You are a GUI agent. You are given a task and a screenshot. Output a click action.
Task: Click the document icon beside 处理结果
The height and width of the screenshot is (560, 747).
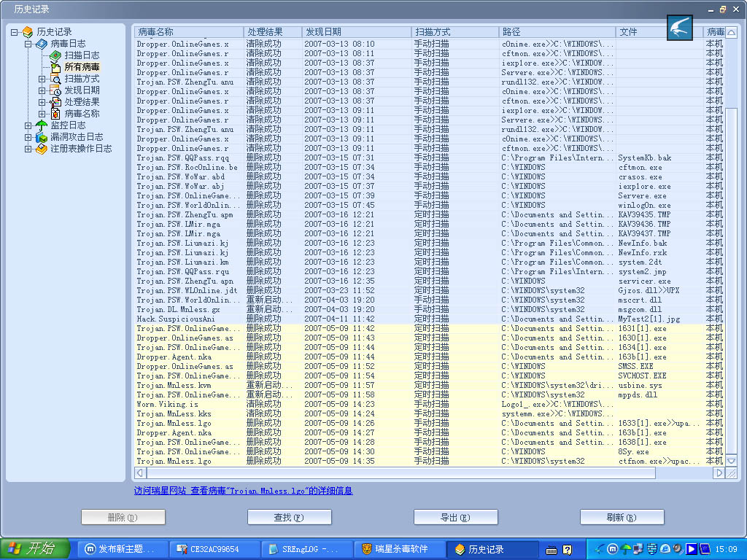[x=55, y=102]
